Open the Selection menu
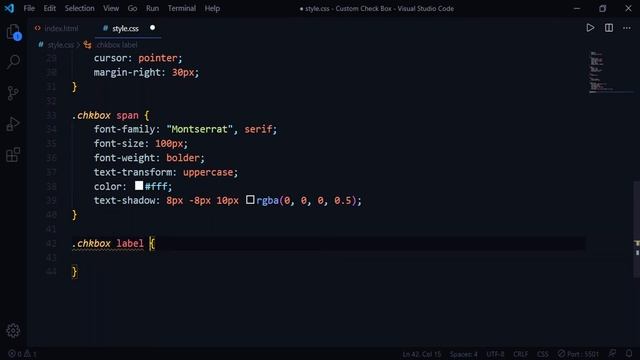 [x=79, y=8]
